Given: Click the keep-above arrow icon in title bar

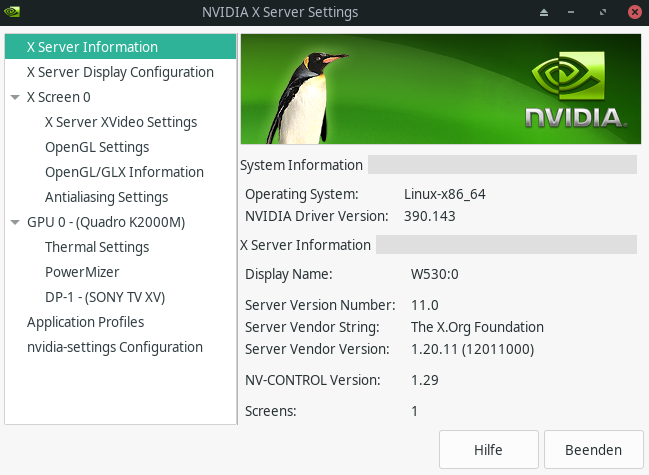Looking at the screenshot, I should coord(544,12).
